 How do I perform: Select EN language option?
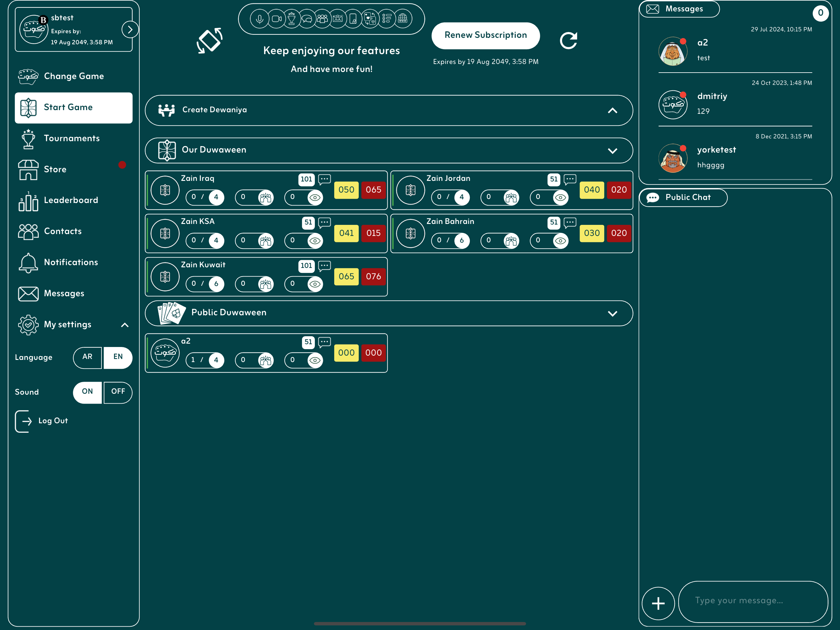[x=118, y=357]
